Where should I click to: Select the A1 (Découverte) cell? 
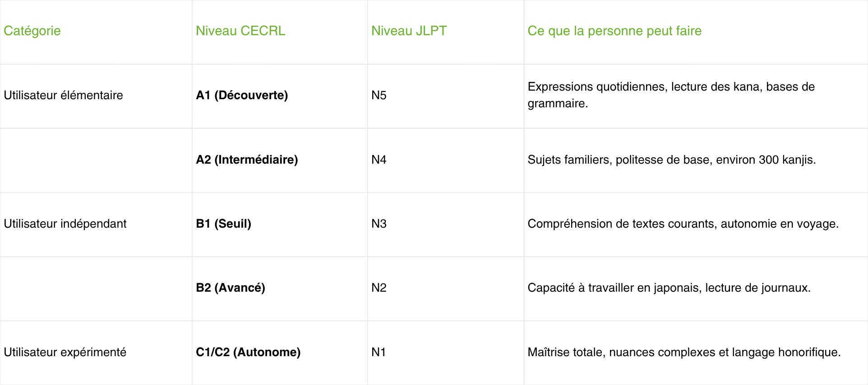(242, 95)
